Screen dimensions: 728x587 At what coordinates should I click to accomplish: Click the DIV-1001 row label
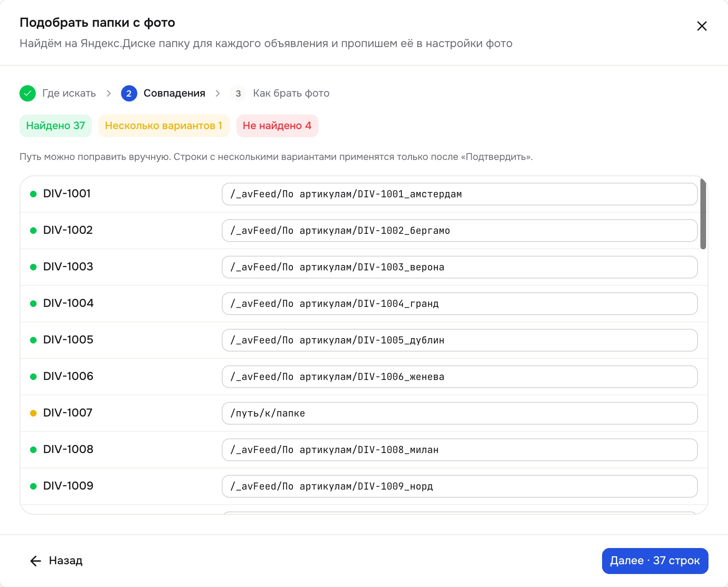[x=67, y=194]
